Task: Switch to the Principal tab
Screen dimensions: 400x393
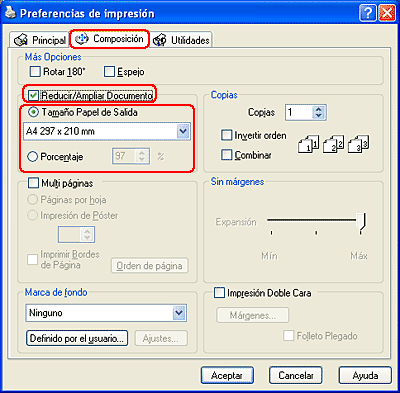Action: [40, 40]
